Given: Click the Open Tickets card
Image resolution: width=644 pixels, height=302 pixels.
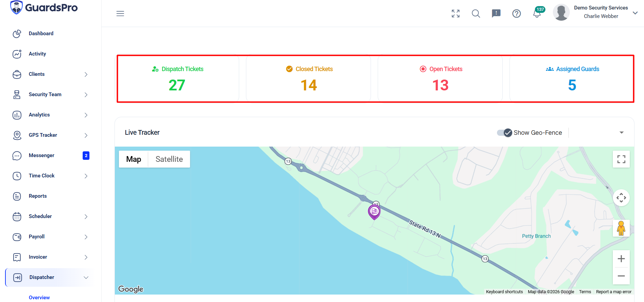Looking at the screenshot, I should (x=440, y=79).
